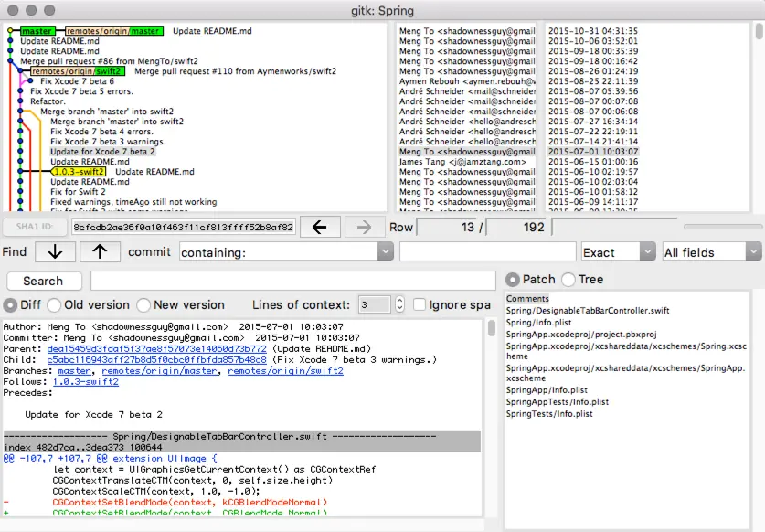Select the remotes/origin/master ref label
This screenshot has width=765, height=532.
pyautogui.click(x=113, y=31)
